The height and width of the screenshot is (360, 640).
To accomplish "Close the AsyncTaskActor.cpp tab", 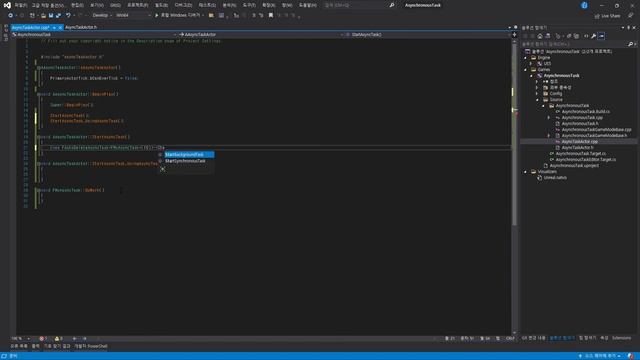I will (x=60, y=27).
